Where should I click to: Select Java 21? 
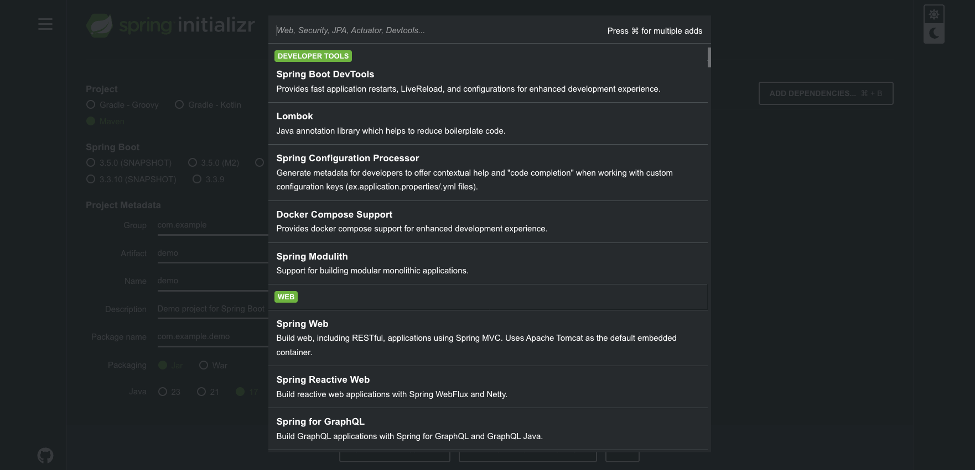(x=208, y=392)
